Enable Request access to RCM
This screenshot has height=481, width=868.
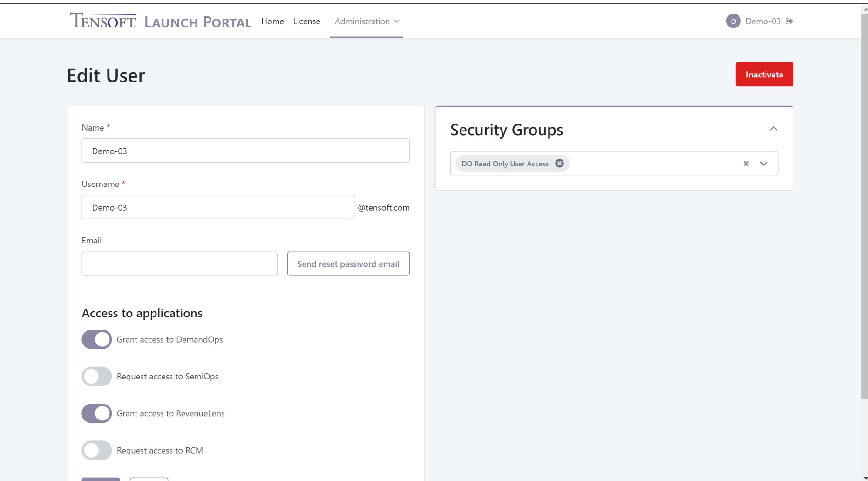click(96, 450)
